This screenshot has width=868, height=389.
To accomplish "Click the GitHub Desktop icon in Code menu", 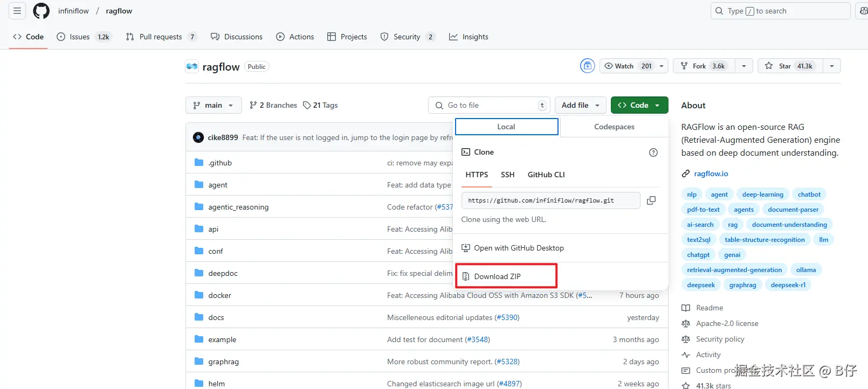I will 466,248.
